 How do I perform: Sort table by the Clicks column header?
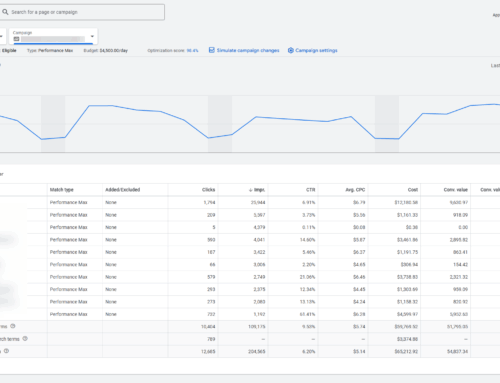tap(208, 190)
